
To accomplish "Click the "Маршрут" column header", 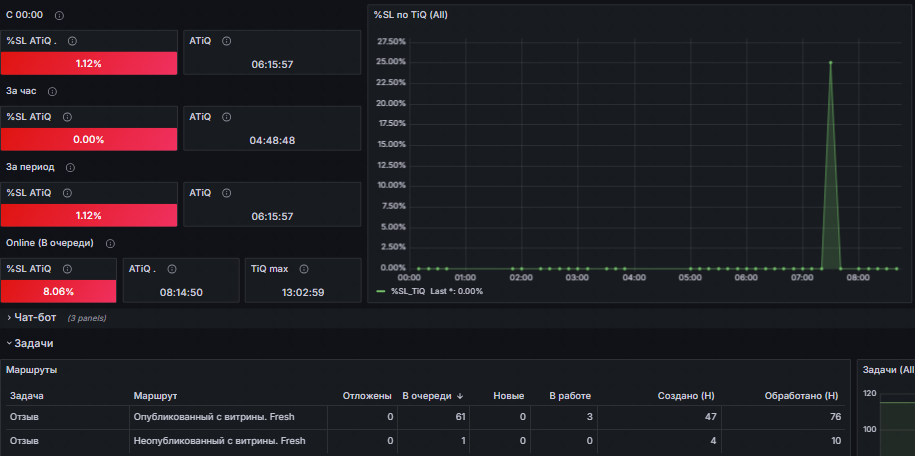I will 155,396.
